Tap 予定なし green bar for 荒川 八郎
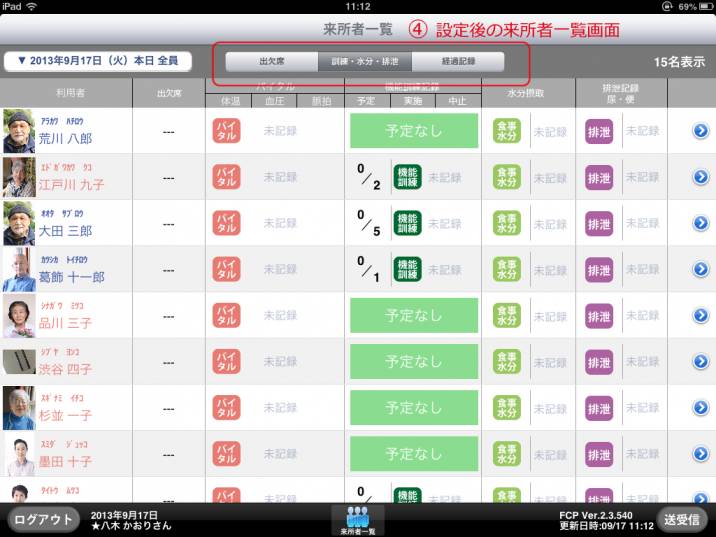 (x=413, y=131)
